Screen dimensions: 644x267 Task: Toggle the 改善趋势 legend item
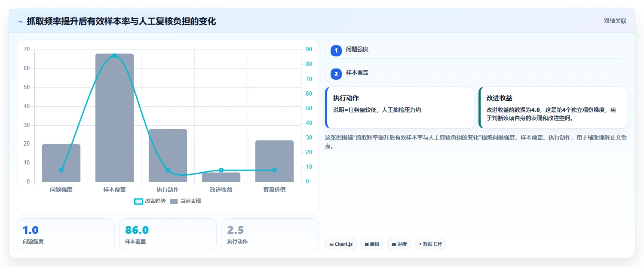[x=150, y=201]
